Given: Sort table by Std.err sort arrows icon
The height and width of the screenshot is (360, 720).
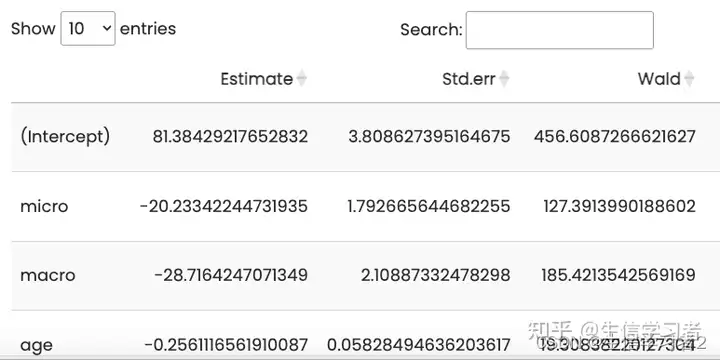Looking at the screenshot, I should (x=504, y=79).
